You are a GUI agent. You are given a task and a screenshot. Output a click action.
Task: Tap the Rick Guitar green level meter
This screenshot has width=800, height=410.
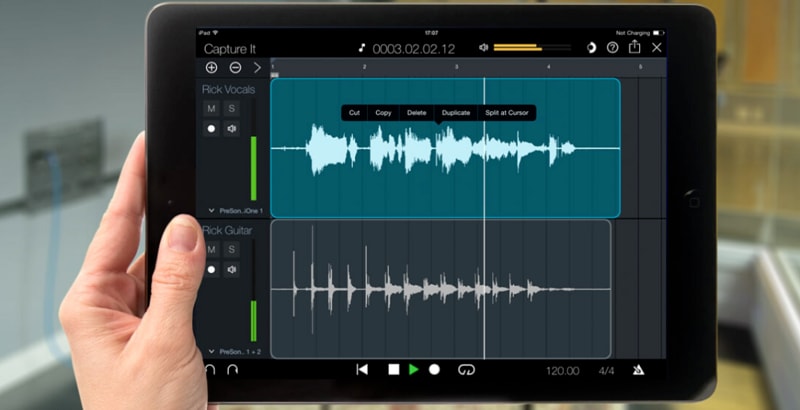coord(254,321)
